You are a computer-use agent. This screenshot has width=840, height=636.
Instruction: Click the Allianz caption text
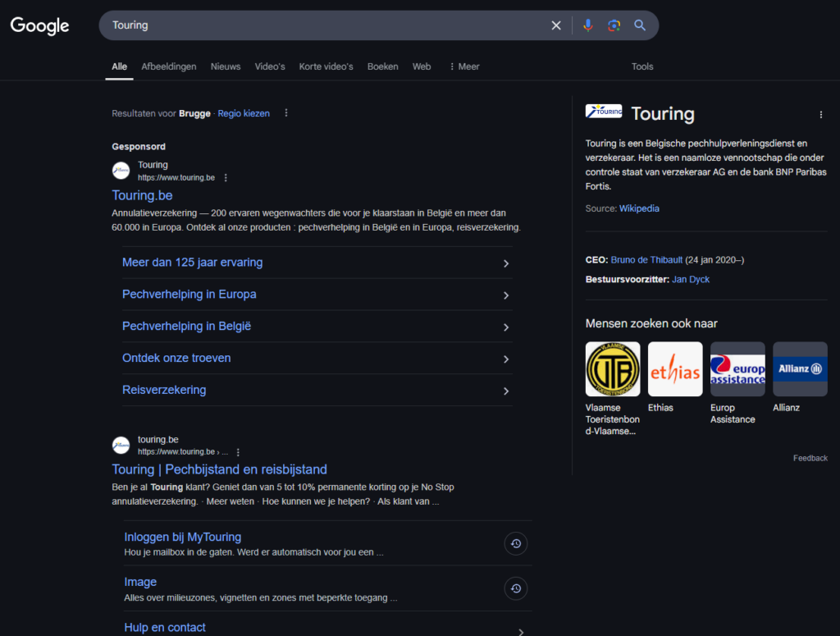click(786, 408)
